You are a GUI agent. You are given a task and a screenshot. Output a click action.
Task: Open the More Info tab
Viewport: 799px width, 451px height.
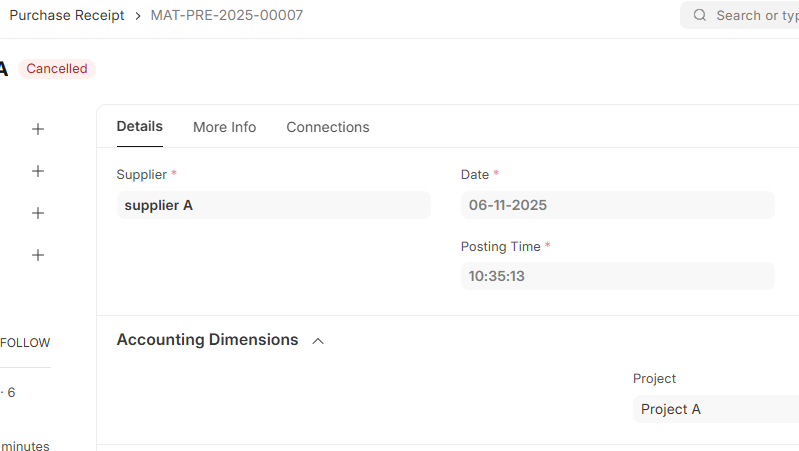224,127
